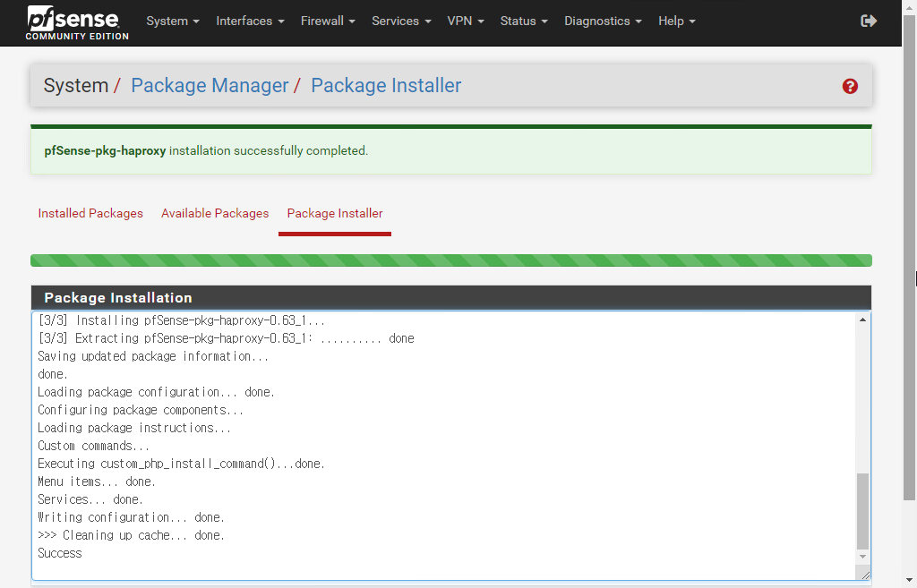Select the Package Installer tab
The image size is (917, 588).
[335, 213]
